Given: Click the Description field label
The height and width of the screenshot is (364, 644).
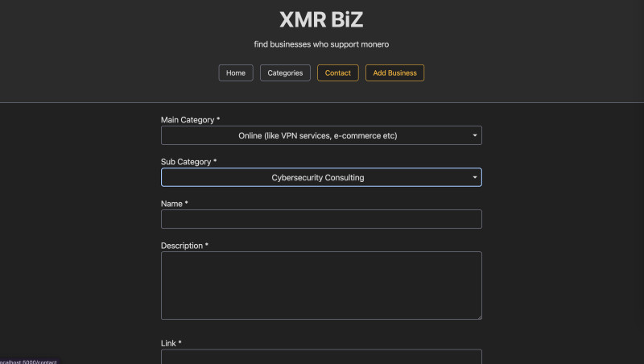Looking at the screenshot, I should point(184,246).
